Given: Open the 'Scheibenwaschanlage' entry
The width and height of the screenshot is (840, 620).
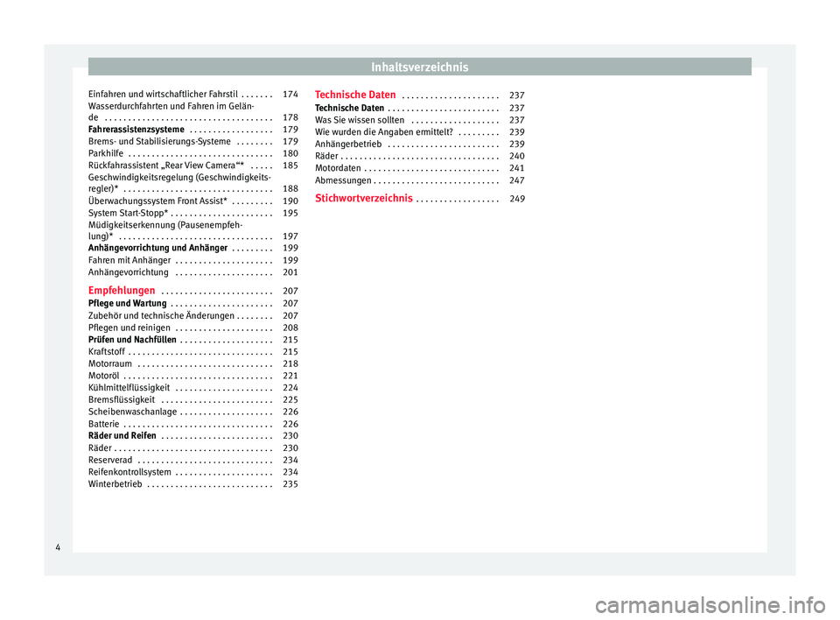Looking at the screenshot, I should click(x=192, y=412).
